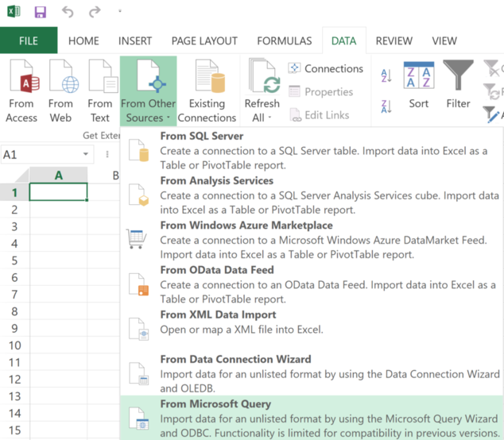
Task: Open the FILE tab
Action: point(29,41)
